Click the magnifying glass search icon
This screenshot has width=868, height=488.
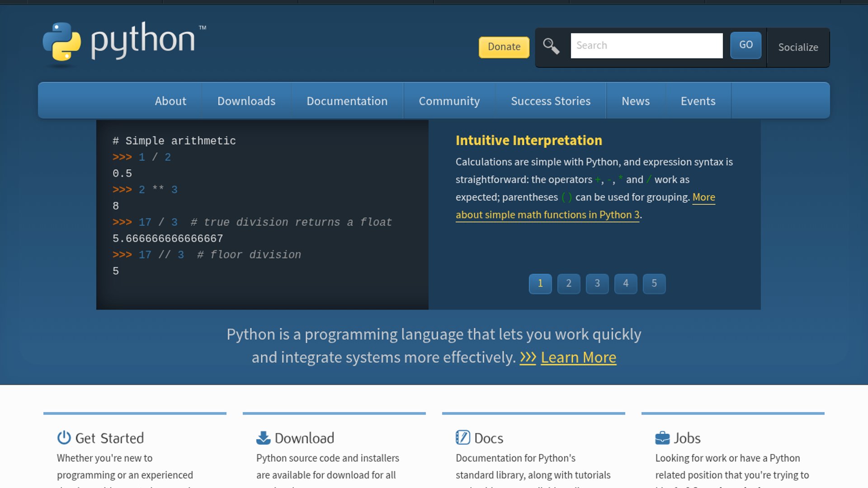[x=551, y=46]
